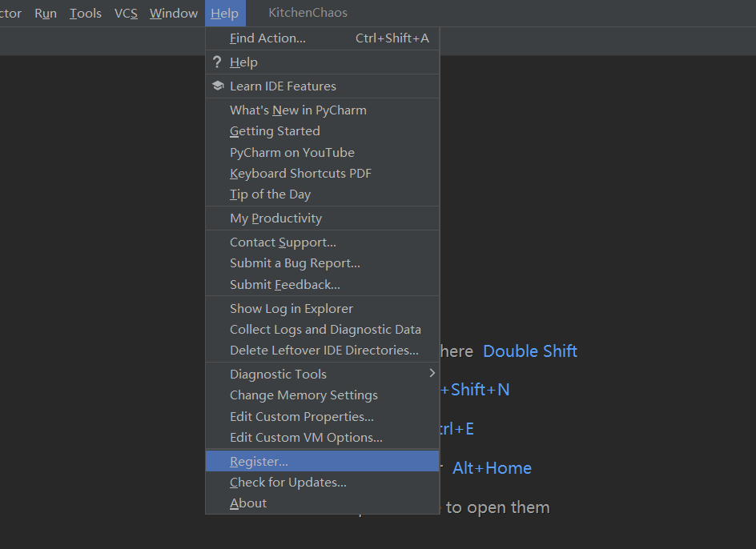Select Edit Custom VM Options...
This screenshot has width=756, height=549.
pos(323,437)
